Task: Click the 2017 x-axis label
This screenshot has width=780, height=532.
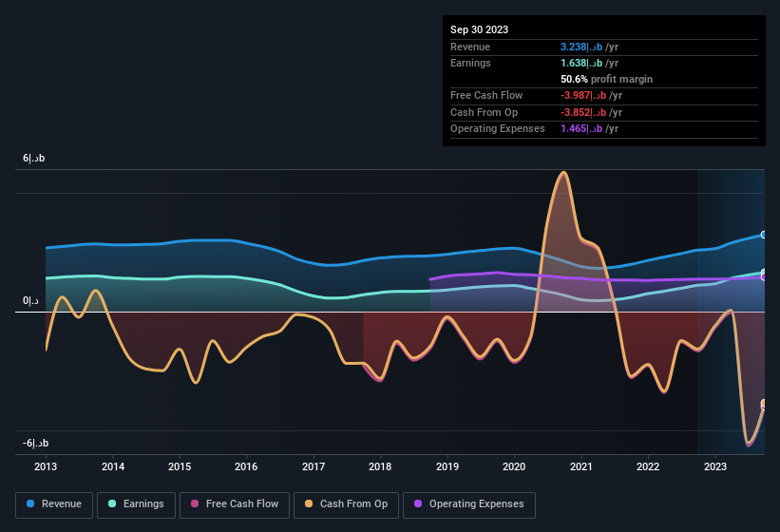Action: coord(314,466)
